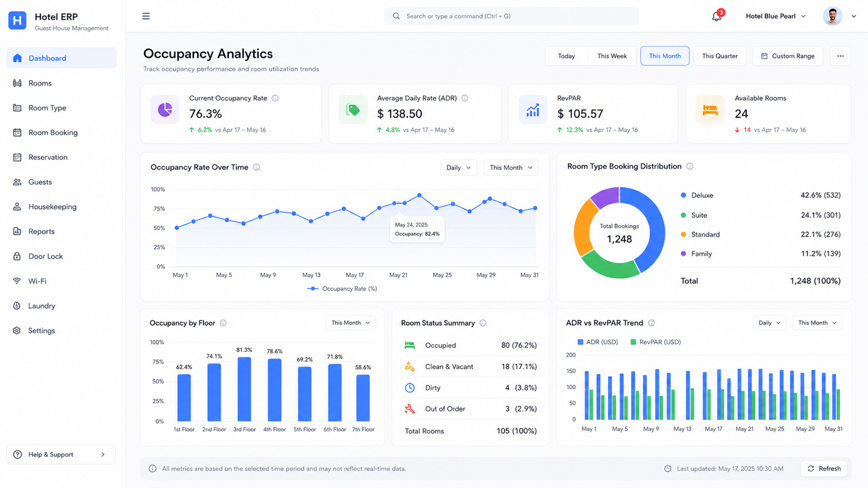Open the Custom Range date button
868x488 pixels.
pyautogui.click(x=788, y=56)
